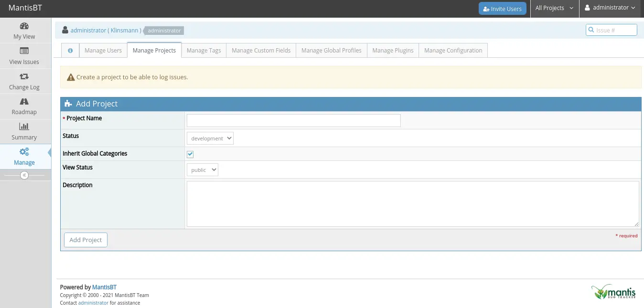
Task: Collapse the sidebar with the chevron icon
Action: point(24,175)
